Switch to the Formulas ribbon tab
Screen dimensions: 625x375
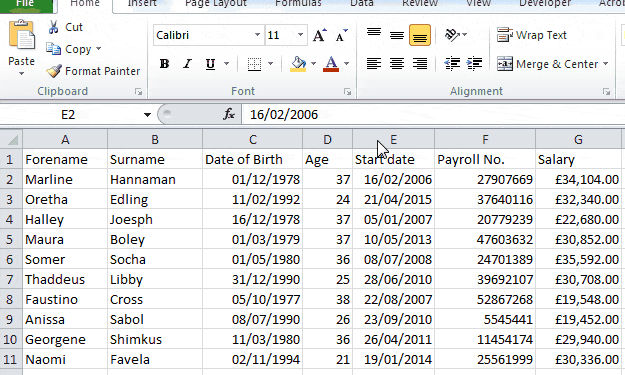298,4
